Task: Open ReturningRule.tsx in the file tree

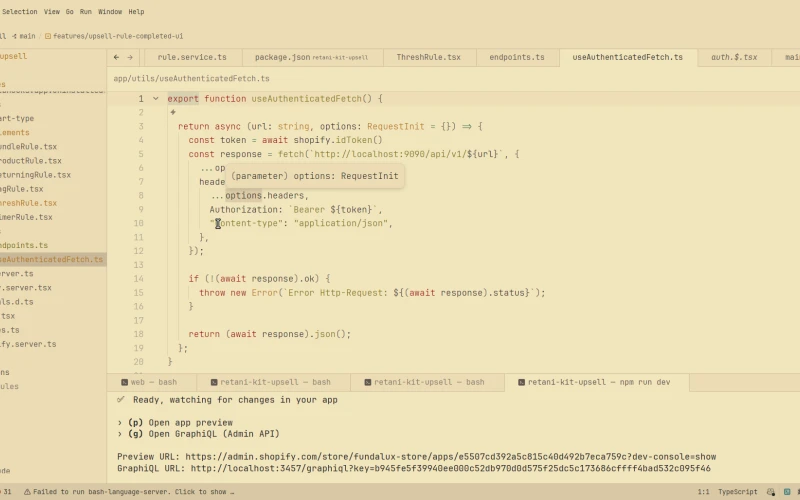Action: point(35,175)
